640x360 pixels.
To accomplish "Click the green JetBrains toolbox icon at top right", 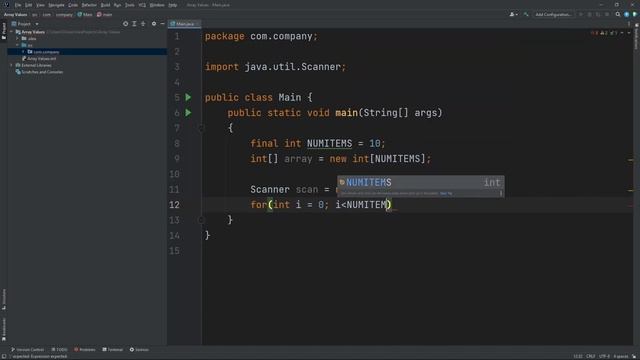I will coord(635,14).
